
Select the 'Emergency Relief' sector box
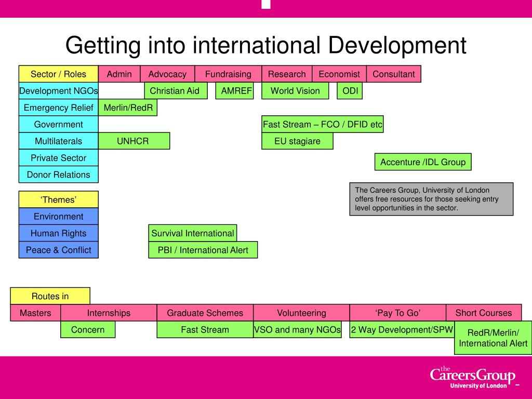click(58, 108)
